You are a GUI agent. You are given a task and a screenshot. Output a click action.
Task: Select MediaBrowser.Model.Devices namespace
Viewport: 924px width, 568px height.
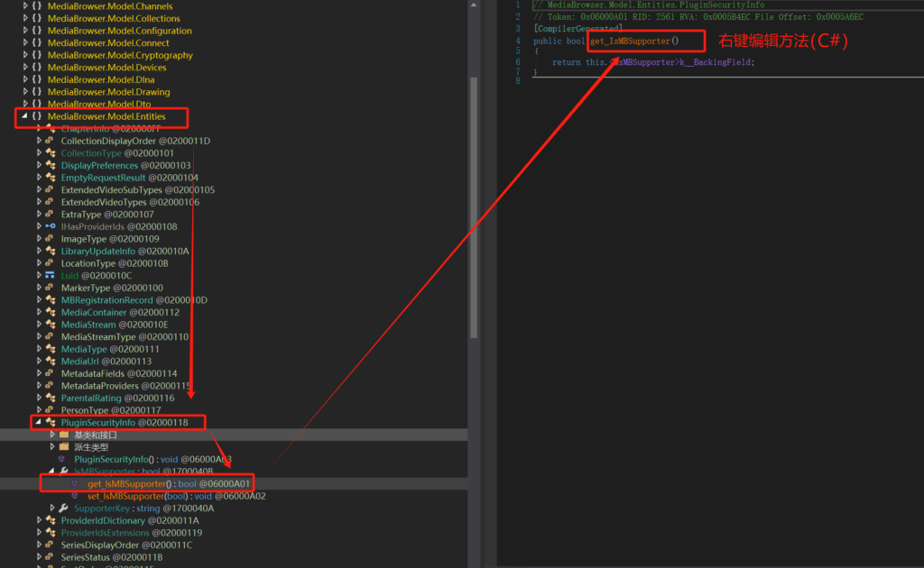[107, 68]
